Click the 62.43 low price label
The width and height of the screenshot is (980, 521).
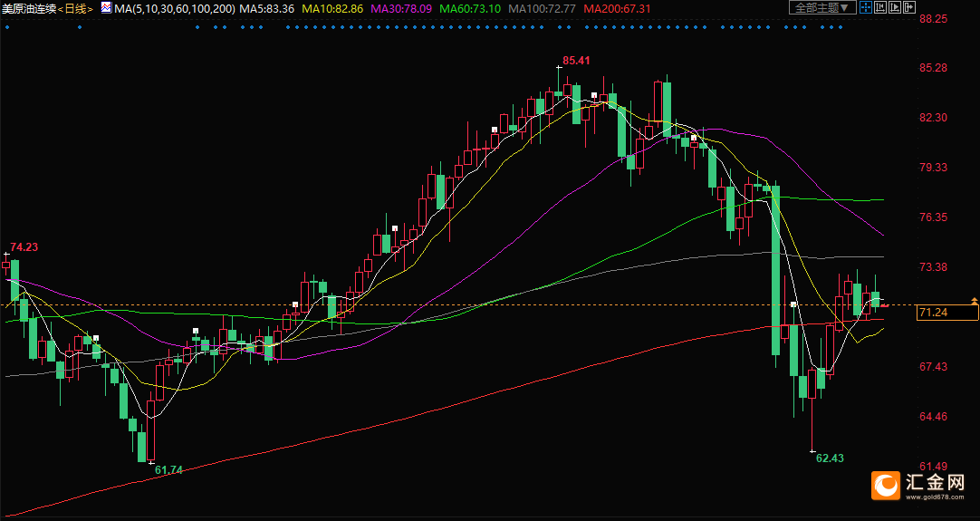pos(830,458)
